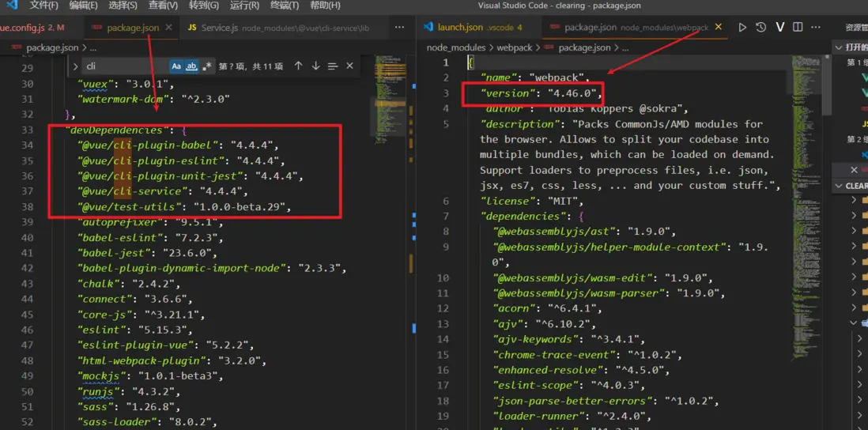Toggle Match Case in the find widget
The image size is (868, 430).
[x=176, y=66]
